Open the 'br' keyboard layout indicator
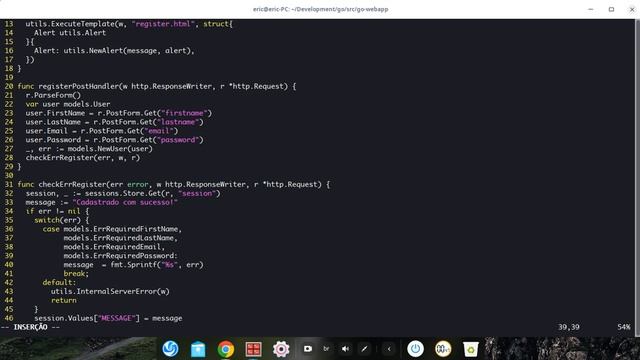This screenshot has width=640, height=360. [326, 349]
